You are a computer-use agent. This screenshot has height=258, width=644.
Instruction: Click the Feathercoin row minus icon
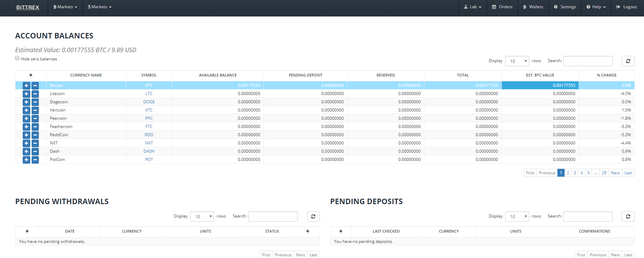(x=35, y=127)
